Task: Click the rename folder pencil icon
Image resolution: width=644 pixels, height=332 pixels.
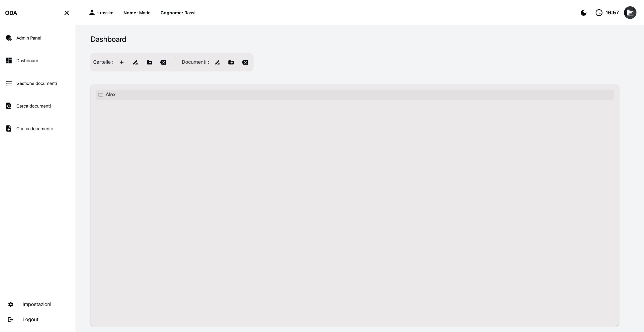Action: click(135, 62)
